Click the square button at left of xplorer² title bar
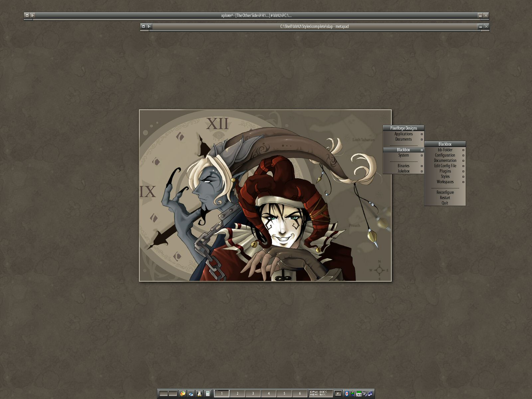Image resolution: width=532 pixels, height=399 pixels. (x=27, y=15)
